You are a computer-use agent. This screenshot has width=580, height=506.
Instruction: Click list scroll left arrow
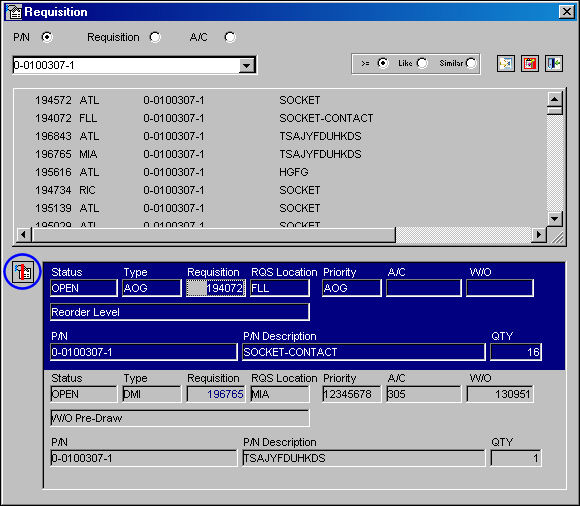24,235
